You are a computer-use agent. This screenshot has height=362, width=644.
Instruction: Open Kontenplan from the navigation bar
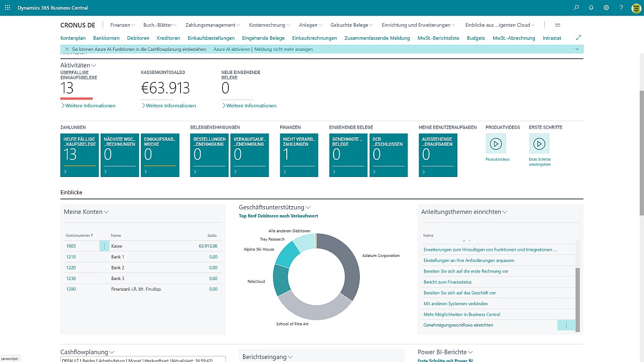(73, 38)
